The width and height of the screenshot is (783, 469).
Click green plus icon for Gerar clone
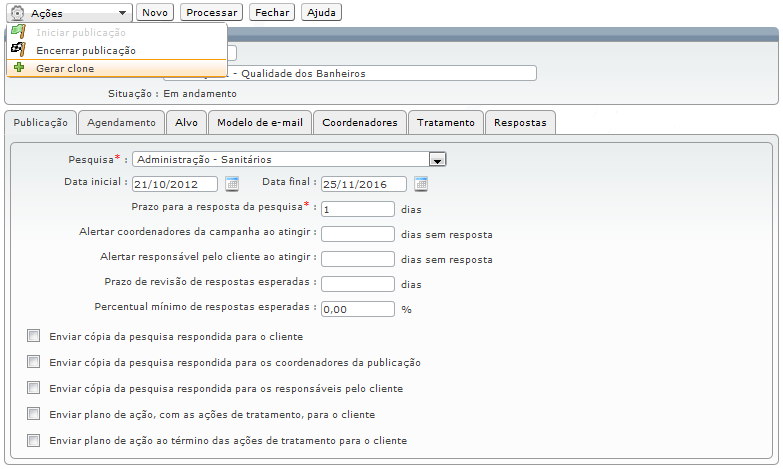[x=18, y=68]
